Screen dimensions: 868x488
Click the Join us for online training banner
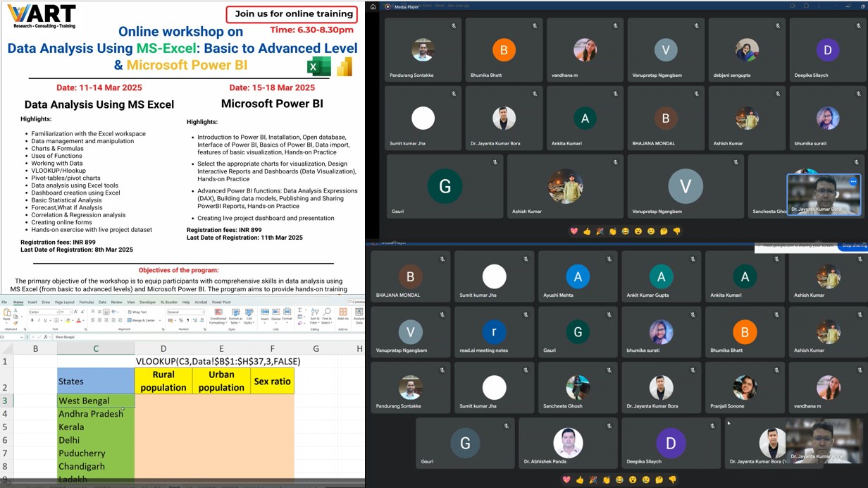294,14
